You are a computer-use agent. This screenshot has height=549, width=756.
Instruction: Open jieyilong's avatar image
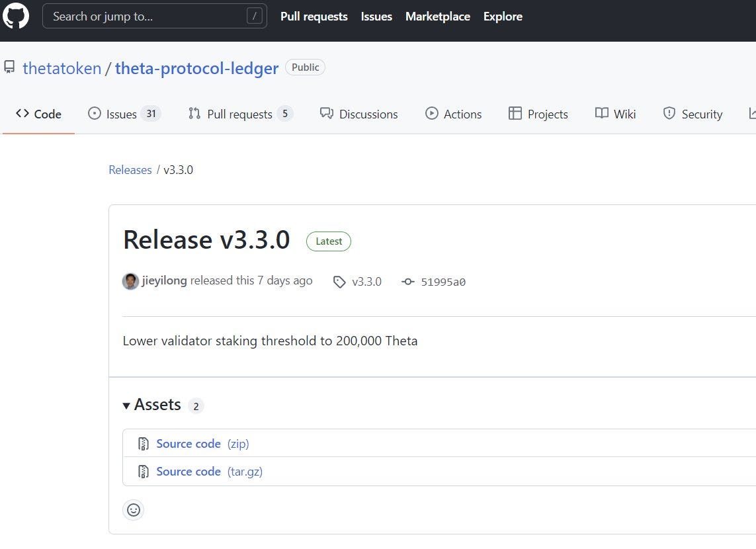(130, 280)
